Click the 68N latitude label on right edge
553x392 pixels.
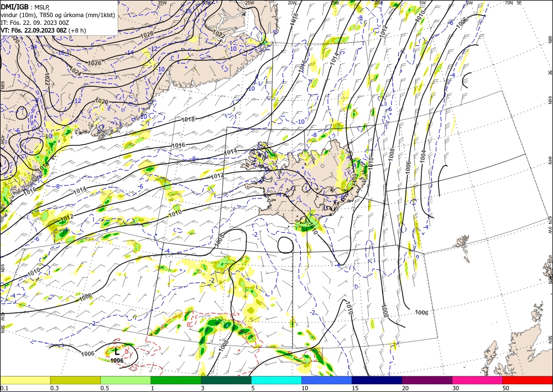pyautogui.click(x=550, y=39)
